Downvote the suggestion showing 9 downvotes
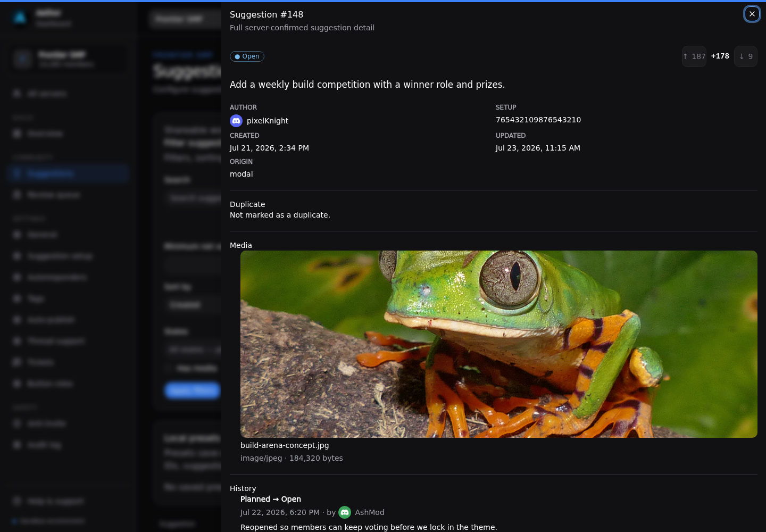 (746, 56)
